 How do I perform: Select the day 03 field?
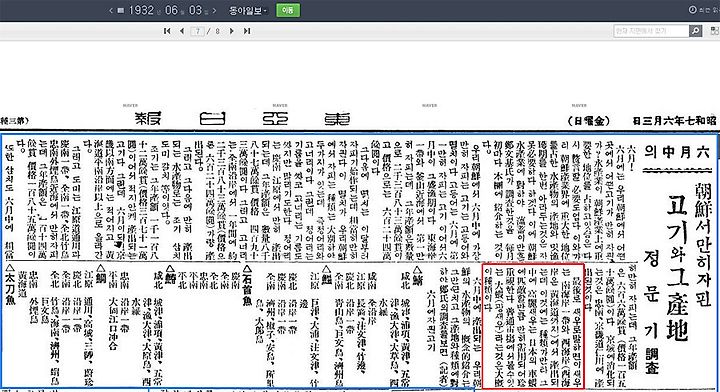point(195,10)
